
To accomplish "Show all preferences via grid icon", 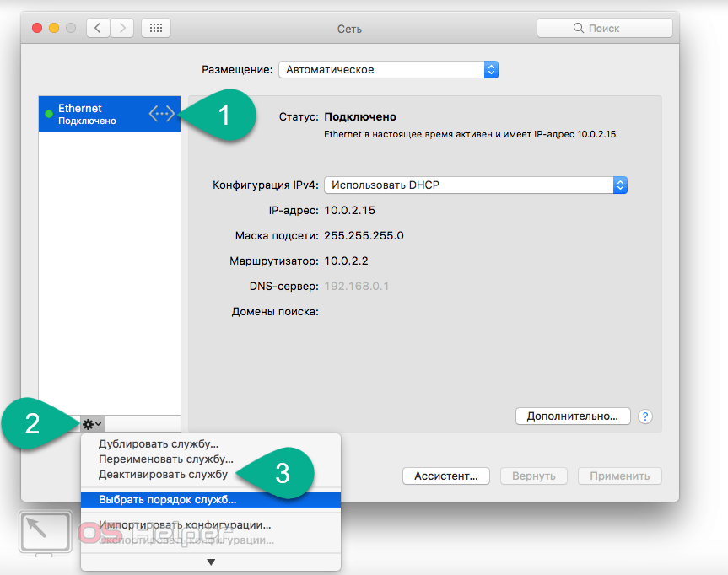I will pyautogui.click(x=156, y=28).
